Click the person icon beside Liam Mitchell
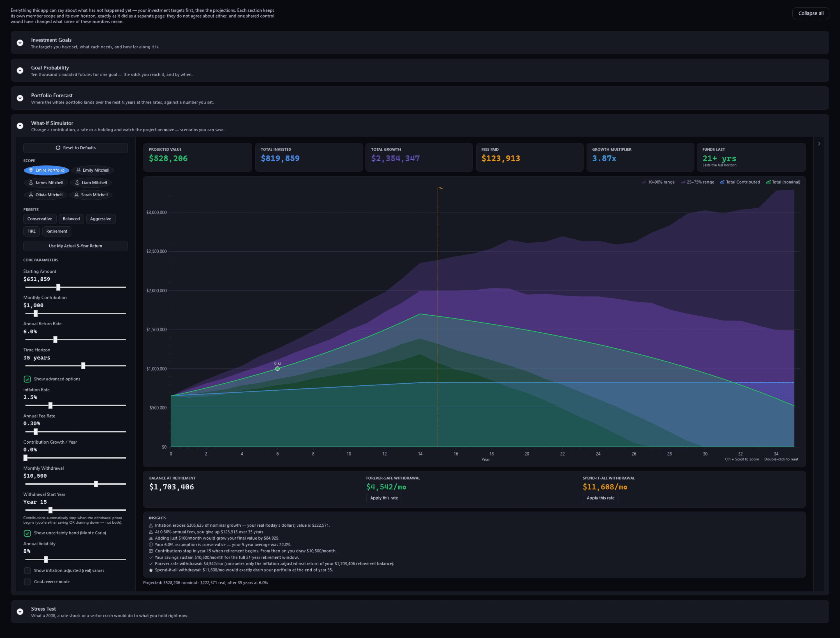This screenshot has width=840, height=638. click(x=77, y=183)
